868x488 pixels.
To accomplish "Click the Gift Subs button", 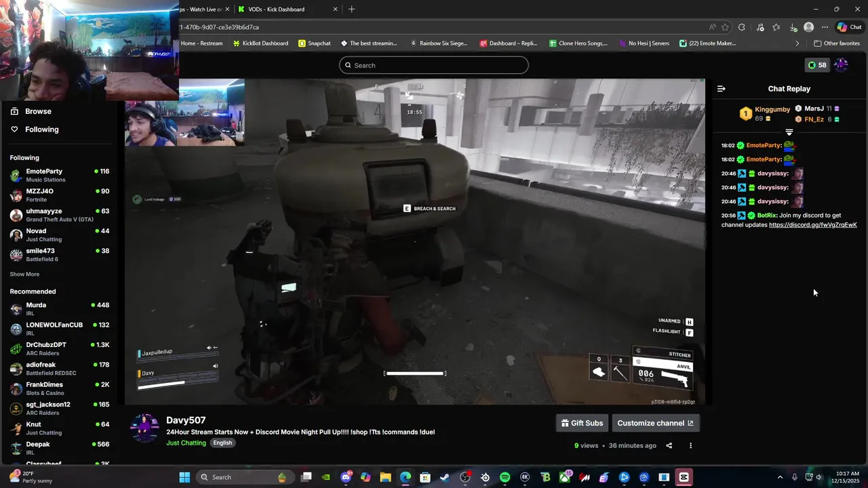I will point(582,423).
